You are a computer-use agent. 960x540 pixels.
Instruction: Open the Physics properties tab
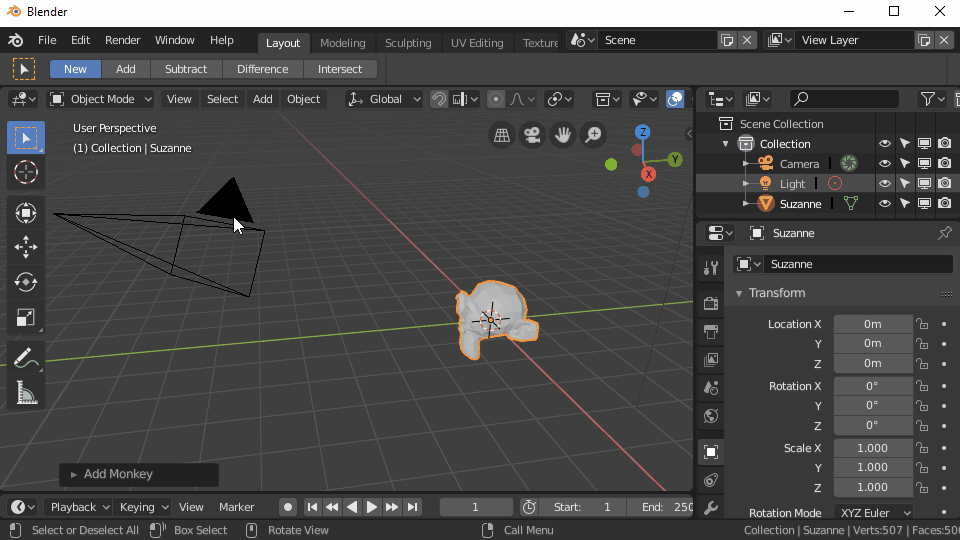point(711,481)
